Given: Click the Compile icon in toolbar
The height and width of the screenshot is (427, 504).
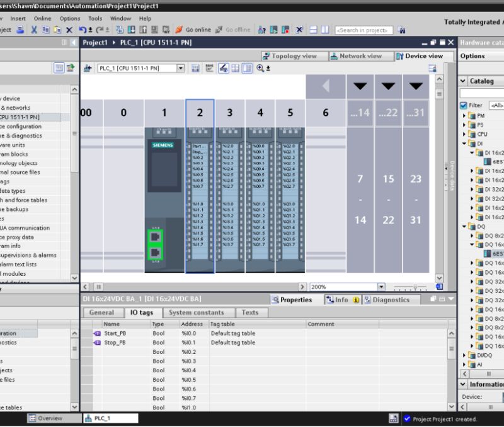Looking at the screenshot, I should click(120, 30).
